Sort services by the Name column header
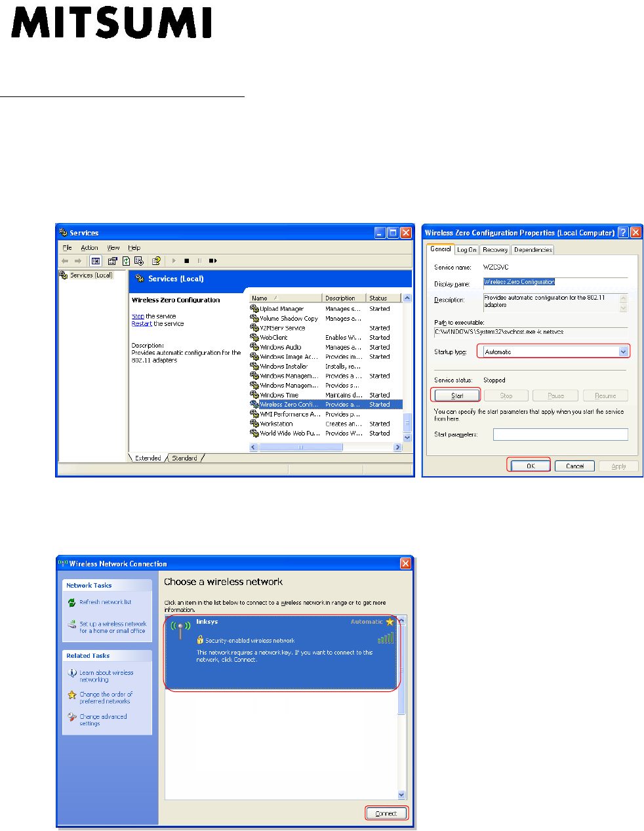 pos(286,298)
